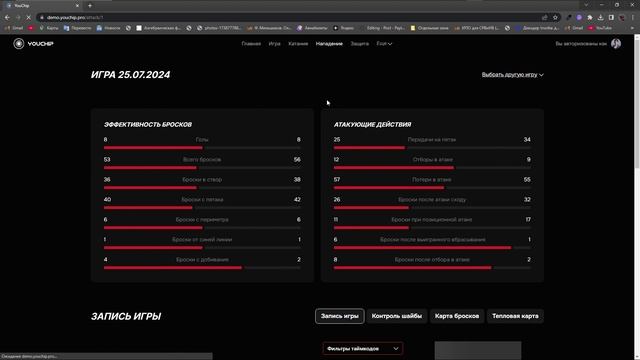This screenshot has width=640, height=360.
Task: Click the Всего бросков stat label
Action: pyautogui.click(x=202, y=160)
